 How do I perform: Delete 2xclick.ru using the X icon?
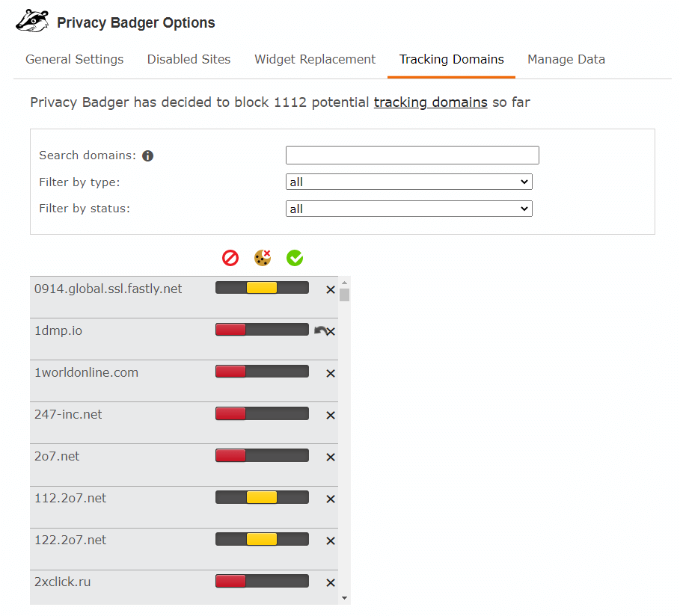[330, 582]
